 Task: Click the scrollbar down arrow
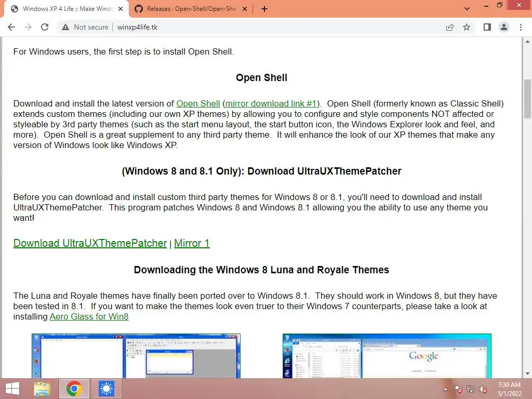527,374
